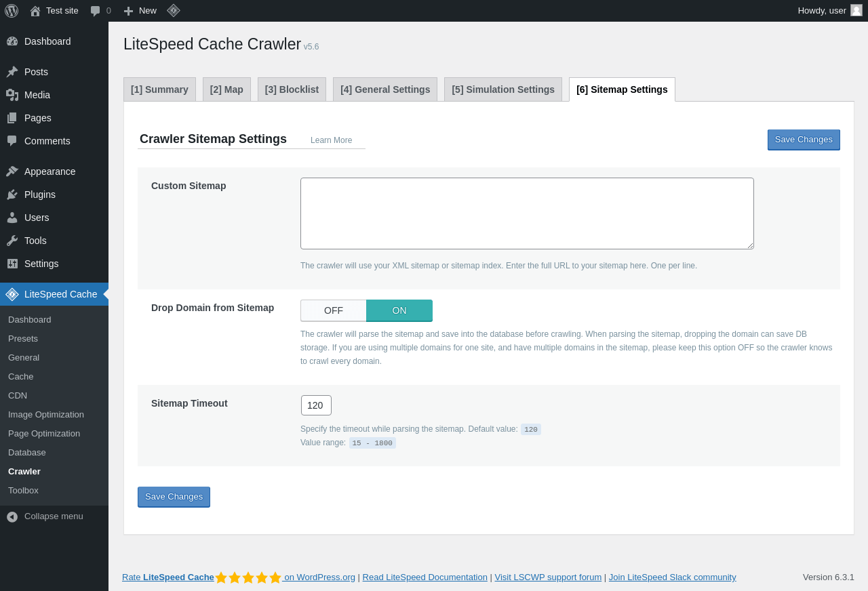The width and height of the screenshot is (868, 591).
Task: Click the user avatar icon
Action: [x=856, y=10]
